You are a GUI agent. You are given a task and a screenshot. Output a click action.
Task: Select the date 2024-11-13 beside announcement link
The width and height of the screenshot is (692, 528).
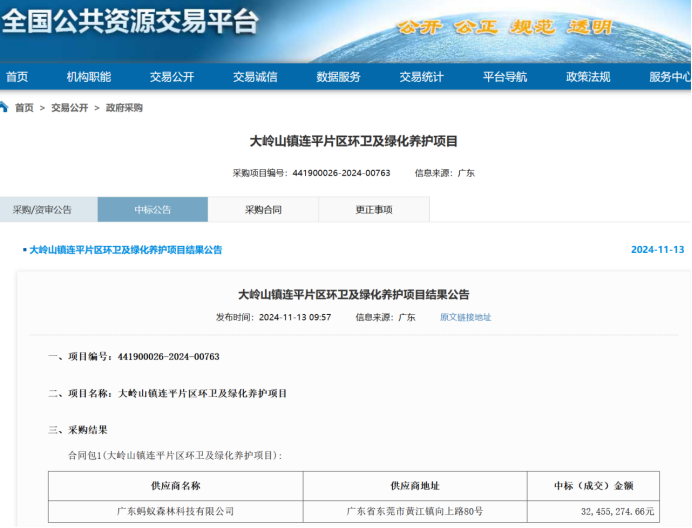pos(658,249)
